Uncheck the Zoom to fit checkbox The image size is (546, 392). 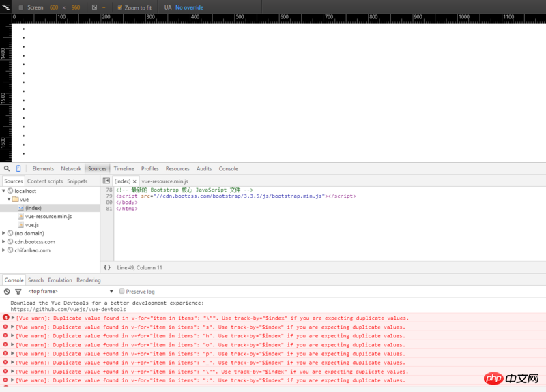(x=120, y=7)
